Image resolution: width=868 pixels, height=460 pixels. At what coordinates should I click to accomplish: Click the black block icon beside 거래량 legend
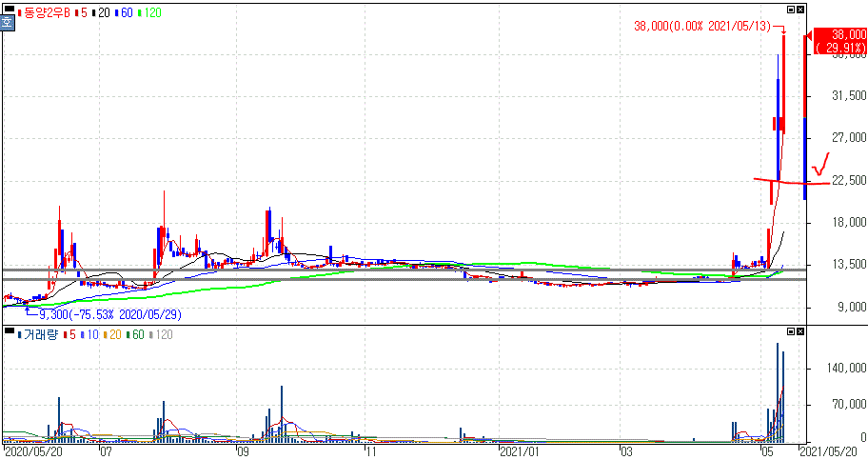9,330
